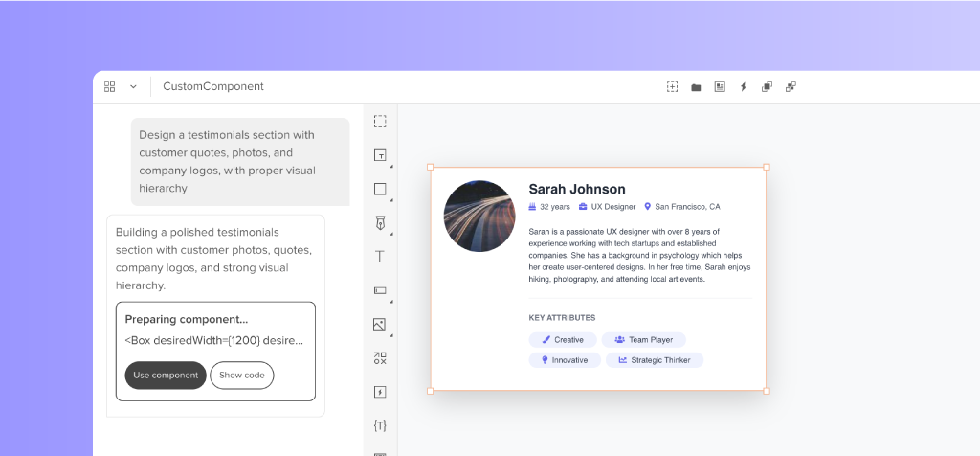Screen dimensions: 980x456
Task: Click the Creative attribute tag
Action: coord(563,340)
